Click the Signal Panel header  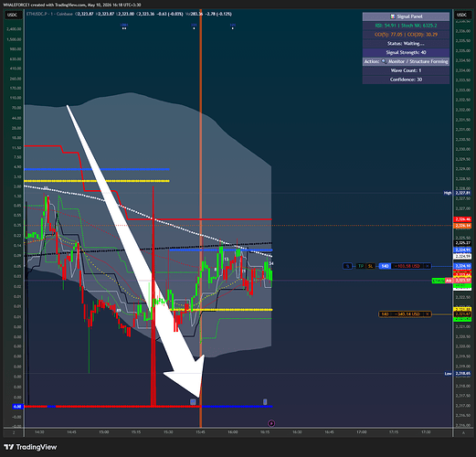coord(406,16)
